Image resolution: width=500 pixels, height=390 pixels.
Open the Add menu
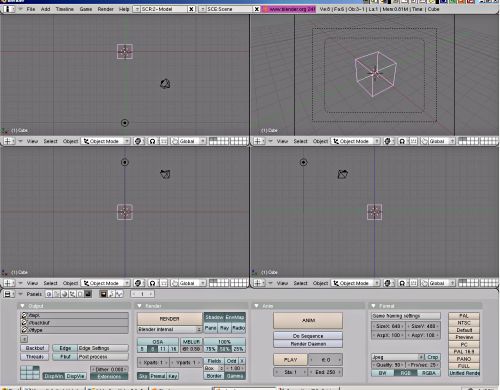click(x=45, y=9)
